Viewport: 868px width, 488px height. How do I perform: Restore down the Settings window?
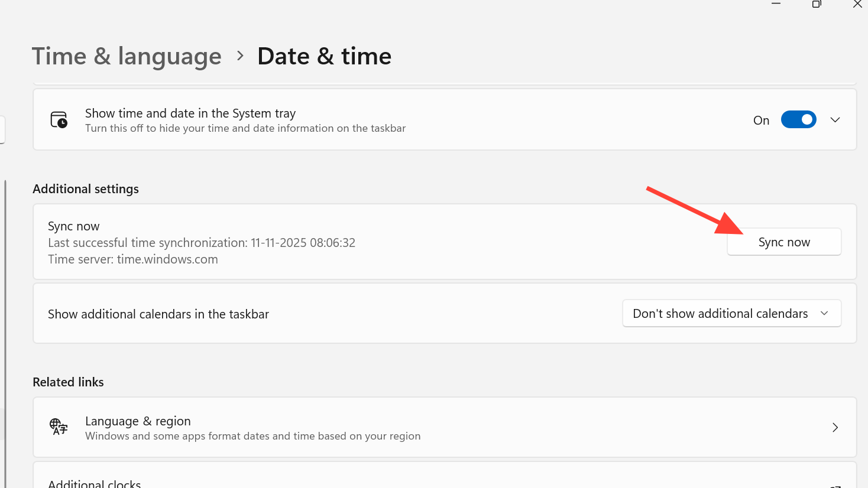pyautogui.click(x=817, y=4)
